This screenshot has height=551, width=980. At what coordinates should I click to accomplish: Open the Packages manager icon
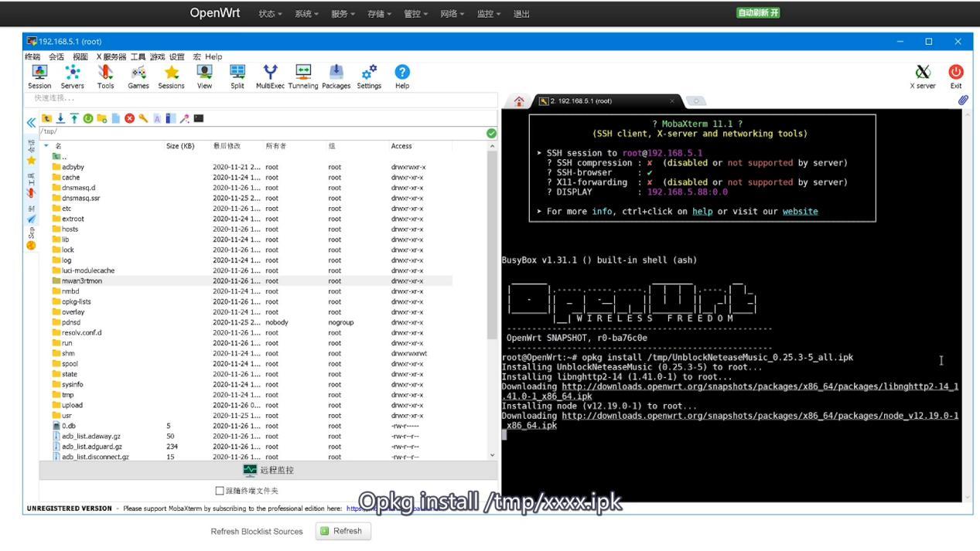336,74
